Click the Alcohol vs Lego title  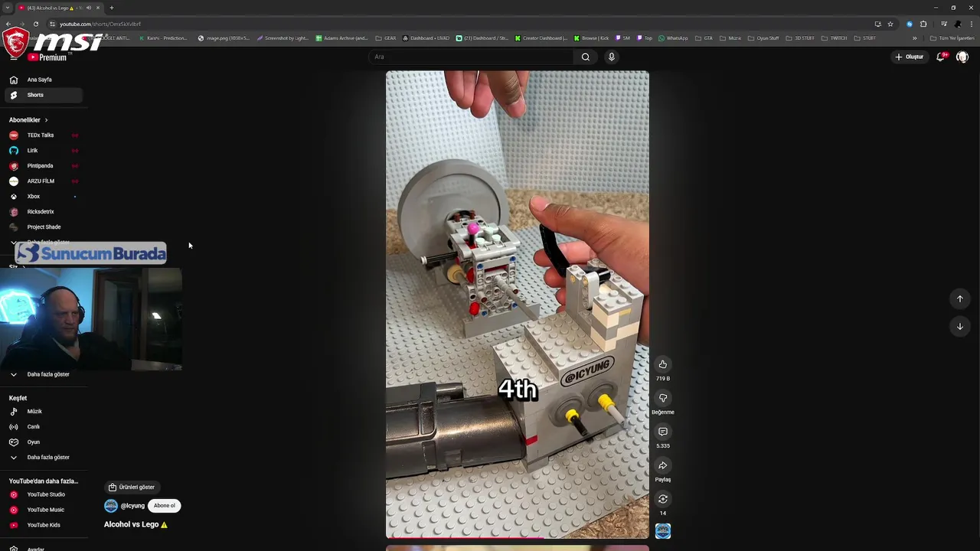pyautogui.click(x=136, y=525)
